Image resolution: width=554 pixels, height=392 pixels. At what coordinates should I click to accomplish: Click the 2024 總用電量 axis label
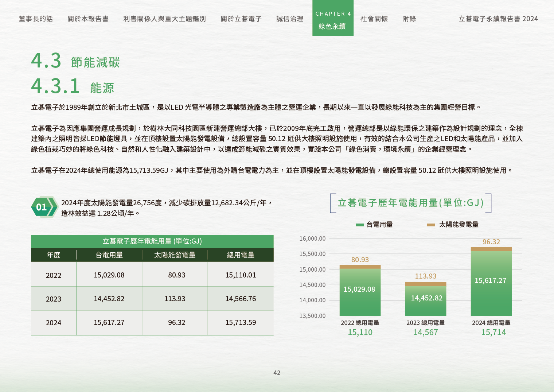coord(491,323)
